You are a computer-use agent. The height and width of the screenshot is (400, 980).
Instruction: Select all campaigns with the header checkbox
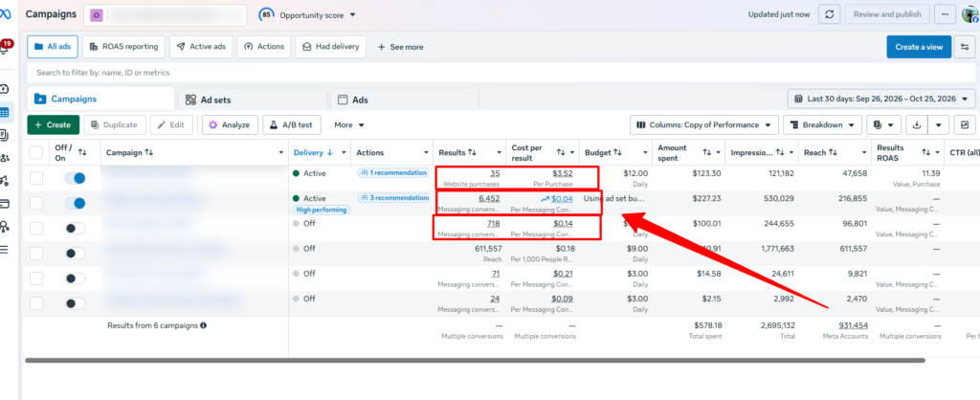36,152
